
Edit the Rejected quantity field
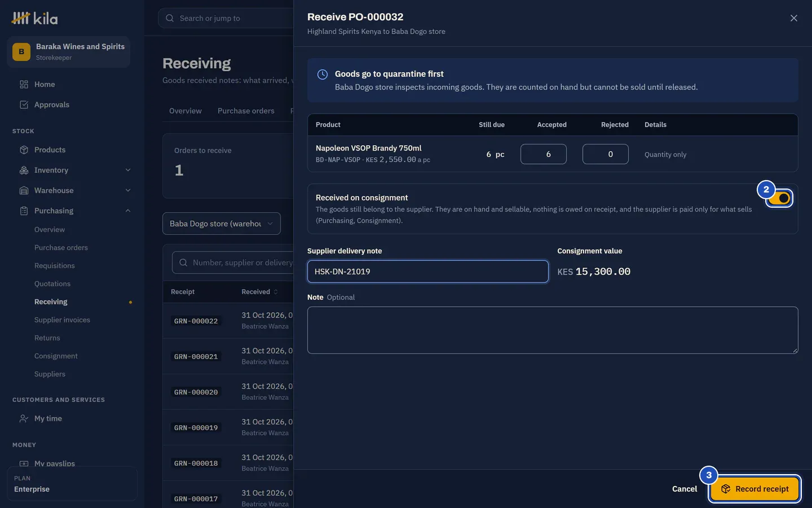pyautogui.click(x=606, y=154)
